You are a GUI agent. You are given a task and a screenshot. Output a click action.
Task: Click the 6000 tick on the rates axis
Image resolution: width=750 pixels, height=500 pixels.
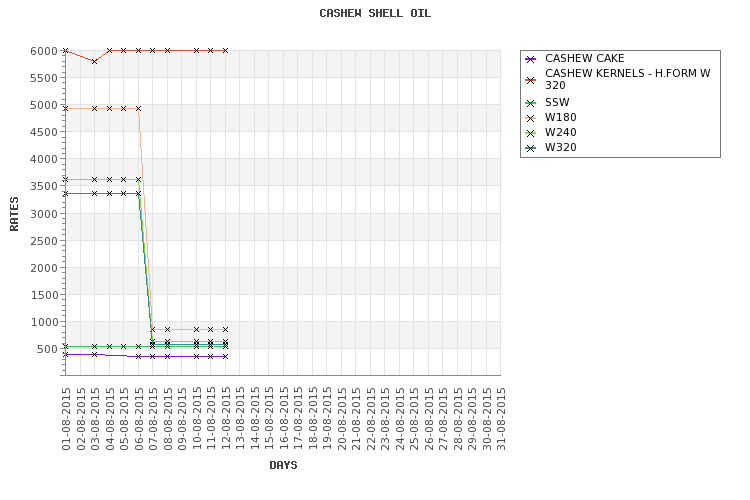pos(44,51)
